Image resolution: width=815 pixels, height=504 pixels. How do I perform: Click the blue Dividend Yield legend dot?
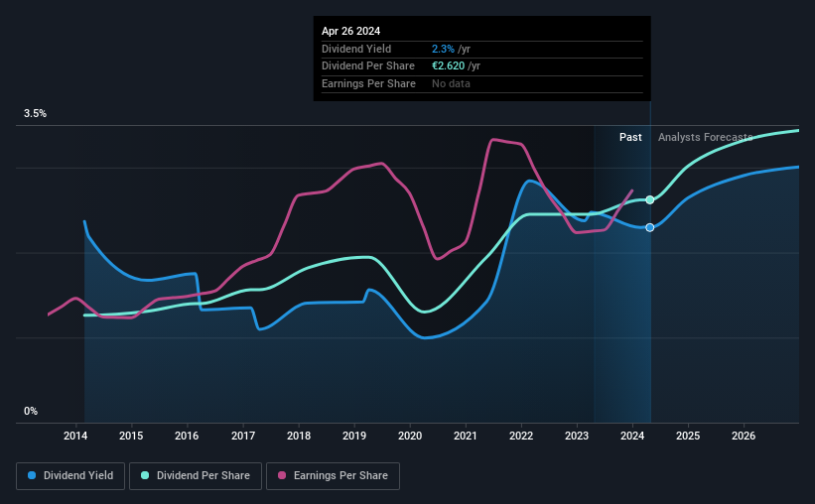pyautogui.click(x=32, y=475)
